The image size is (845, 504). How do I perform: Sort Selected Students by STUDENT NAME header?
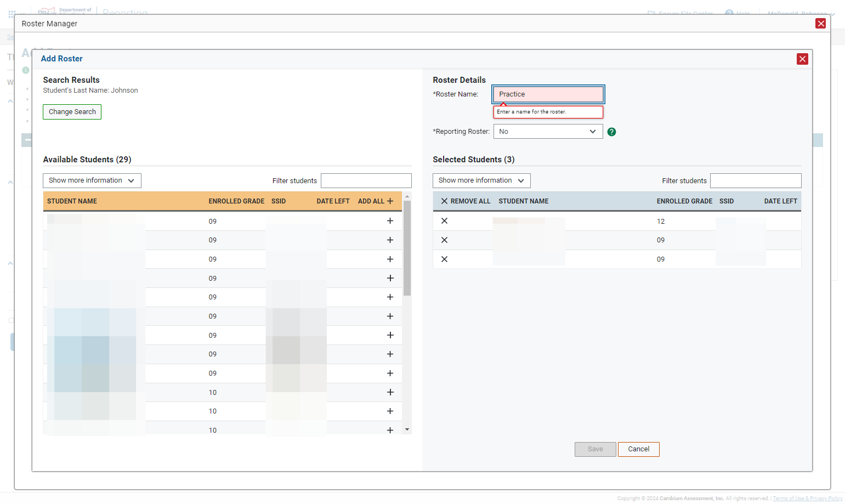pos(523,201)
